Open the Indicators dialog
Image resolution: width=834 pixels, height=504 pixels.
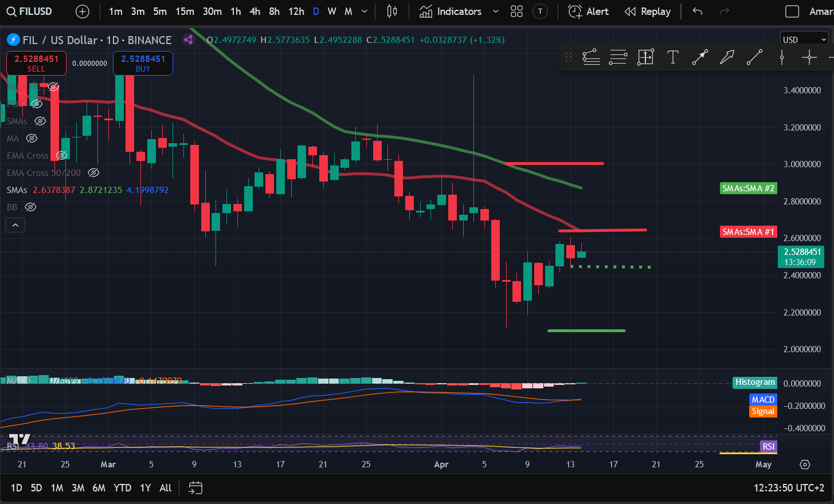(451, 11)
